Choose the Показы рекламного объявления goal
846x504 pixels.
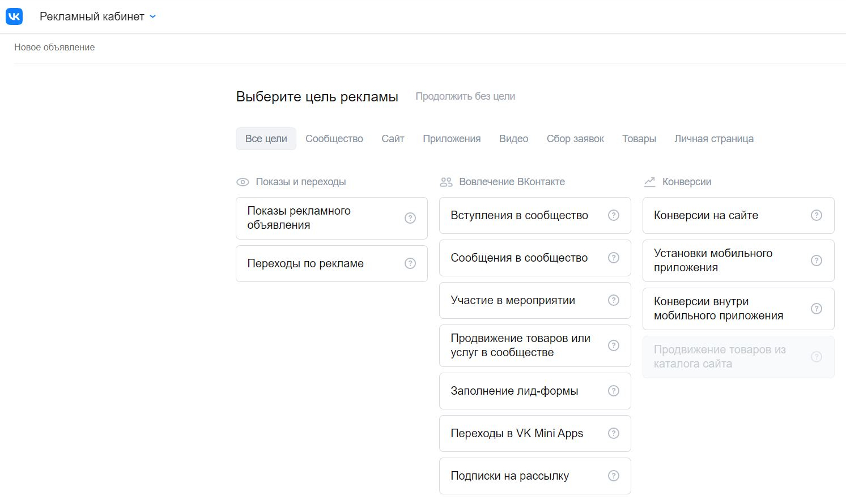pos(331,218)
